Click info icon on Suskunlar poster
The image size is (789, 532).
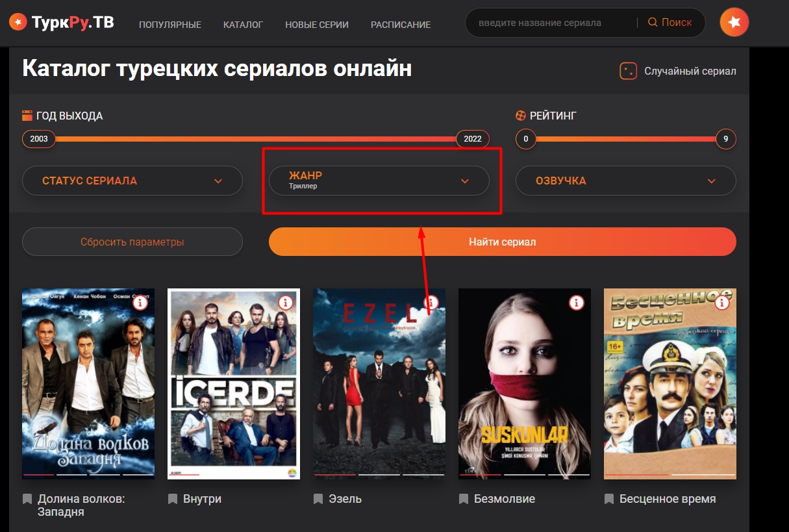coord(577,303)
